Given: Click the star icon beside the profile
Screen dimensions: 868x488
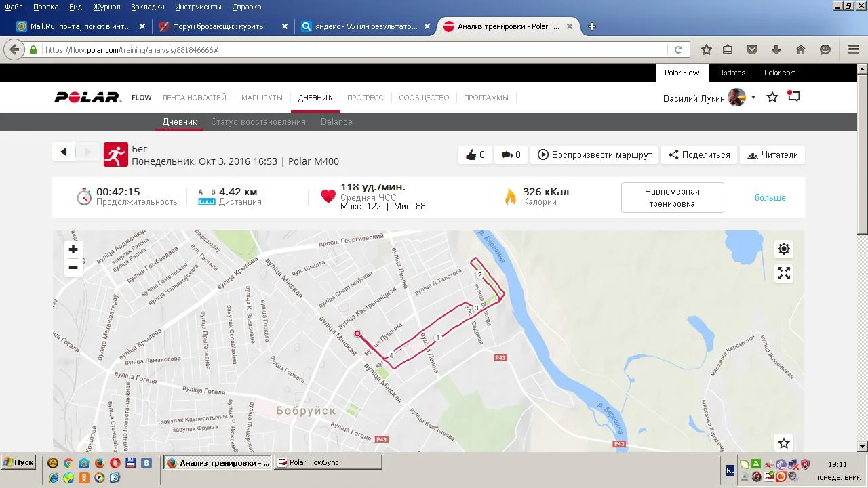Looking at the screenshot, I should (772, 98).
